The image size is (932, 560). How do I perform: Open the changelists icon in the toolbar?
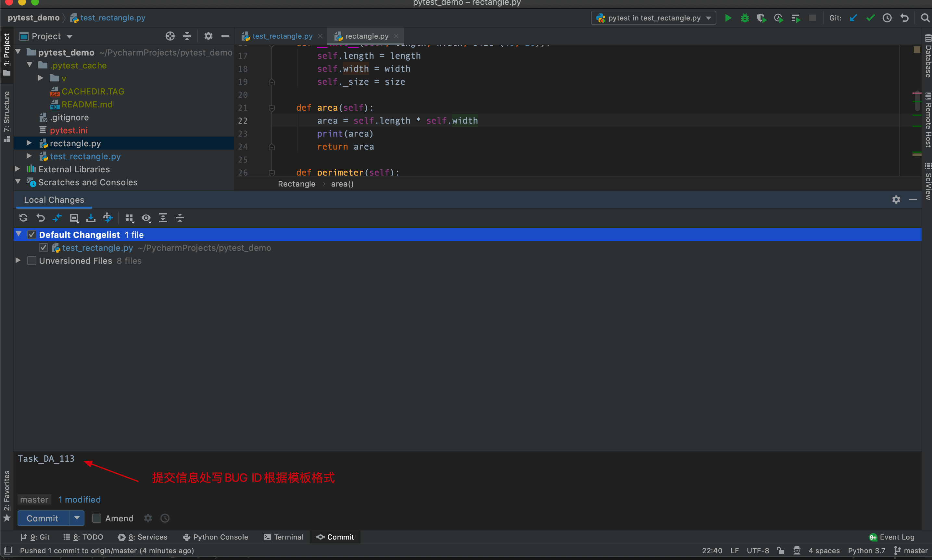coord(74,218)
